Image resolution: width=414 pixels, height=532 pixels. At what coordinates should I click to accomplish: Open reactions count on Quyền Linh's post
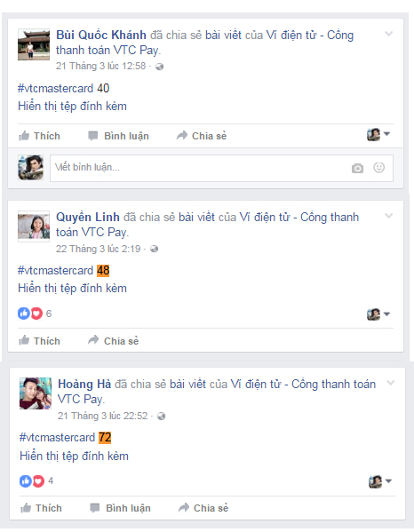[x=35, y=314]
